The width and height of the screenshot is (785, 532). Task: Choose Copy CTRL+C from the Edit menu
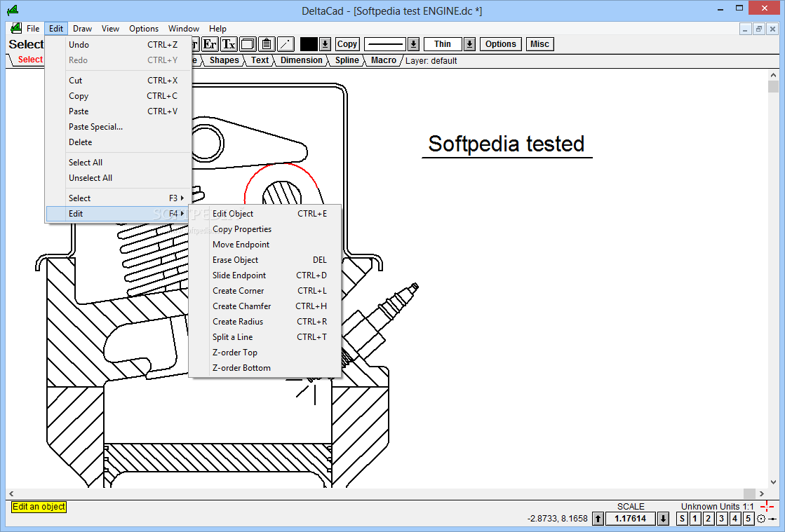pos(118,95)
